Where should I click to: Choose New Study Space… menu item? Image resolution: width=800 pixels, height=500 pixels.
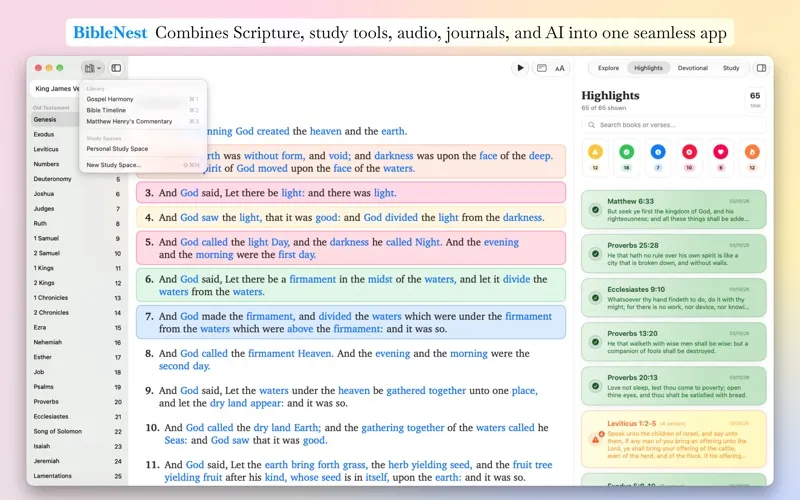point(142,165)
